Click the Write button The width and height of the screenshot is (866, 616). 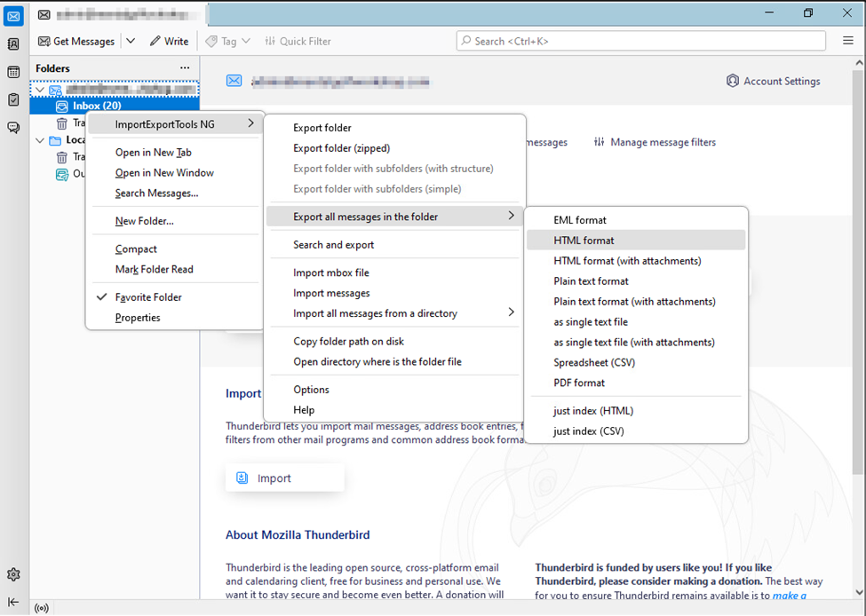click(x=169, y=42)
